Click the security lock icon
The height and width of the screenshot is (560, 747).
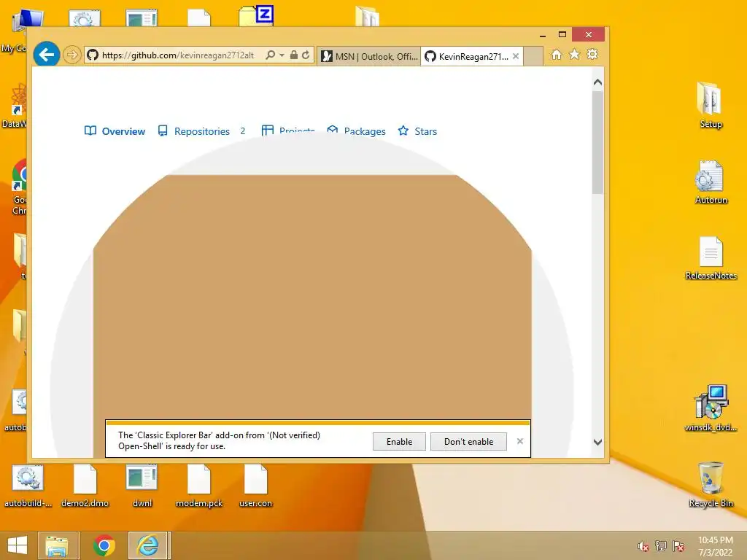point(294,55)
